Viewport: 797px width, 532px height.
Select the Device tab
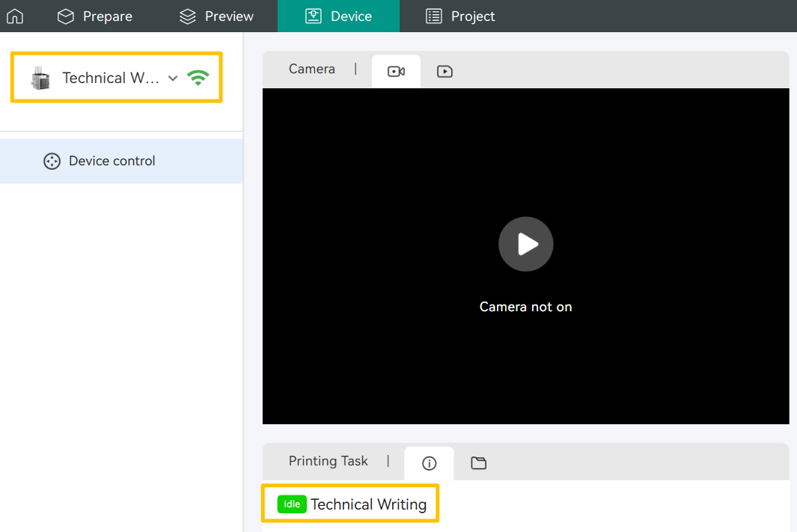point(338,16)
